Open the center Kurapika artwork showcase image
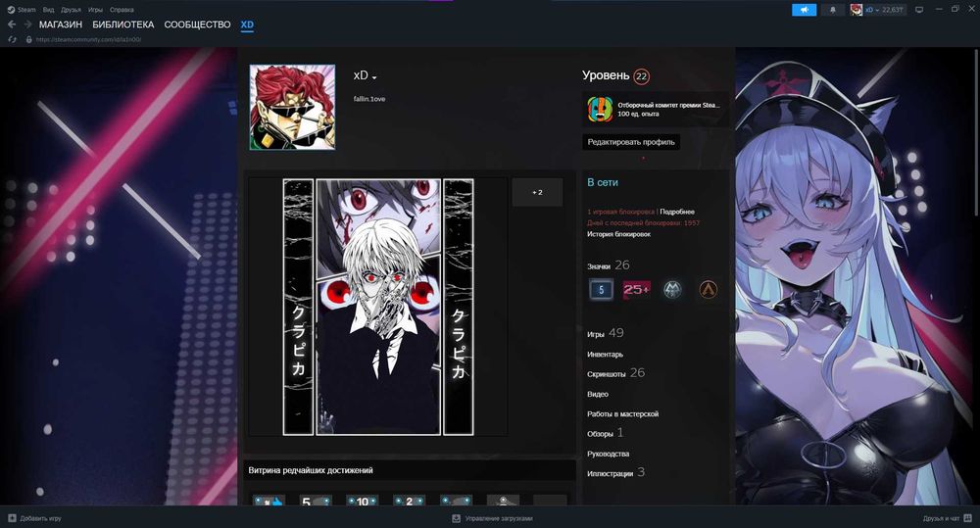 378,307
